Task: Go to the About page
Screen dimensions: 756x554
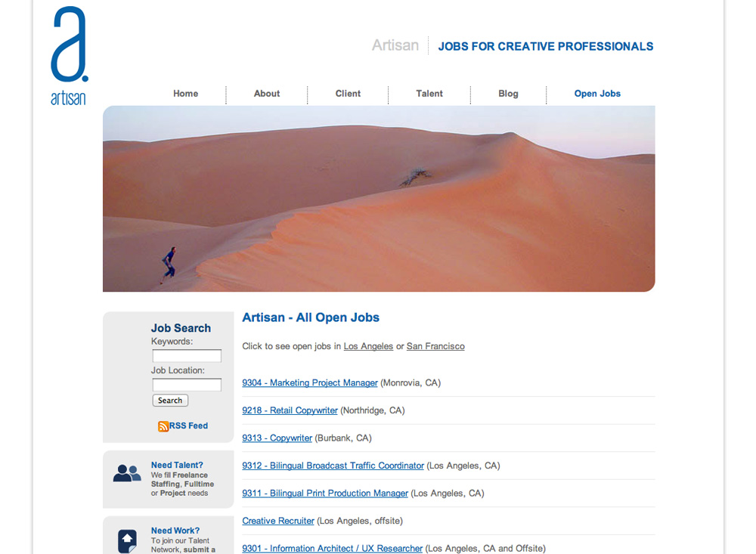Action: pyautogui.click(x=266, y=94)
